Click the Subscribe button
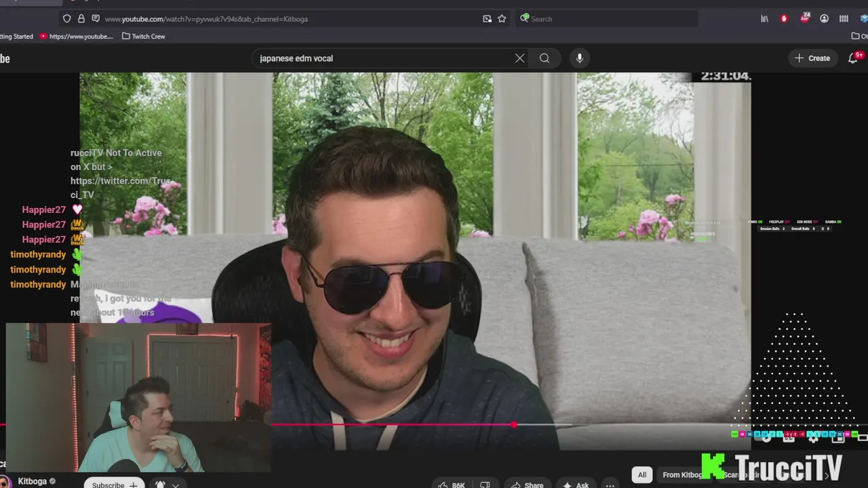Screen dimensions: 868x488 (x=114, y=485)
